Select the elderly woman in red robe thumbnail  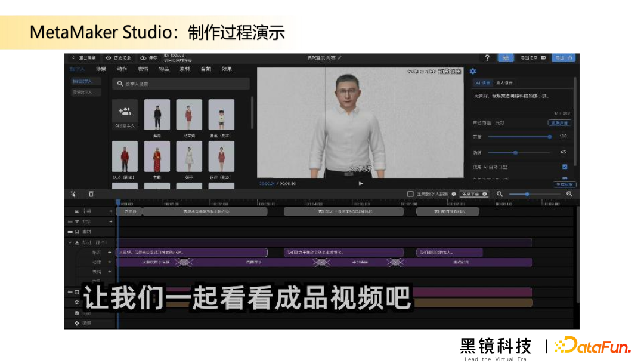[x=157, y=156]
